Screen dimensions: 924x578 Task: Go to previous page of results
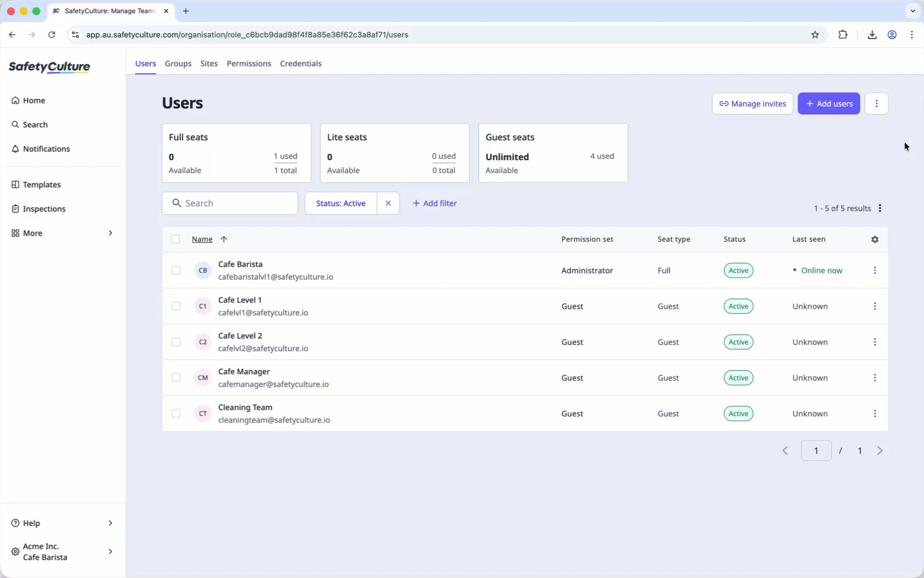pos(785,451)
